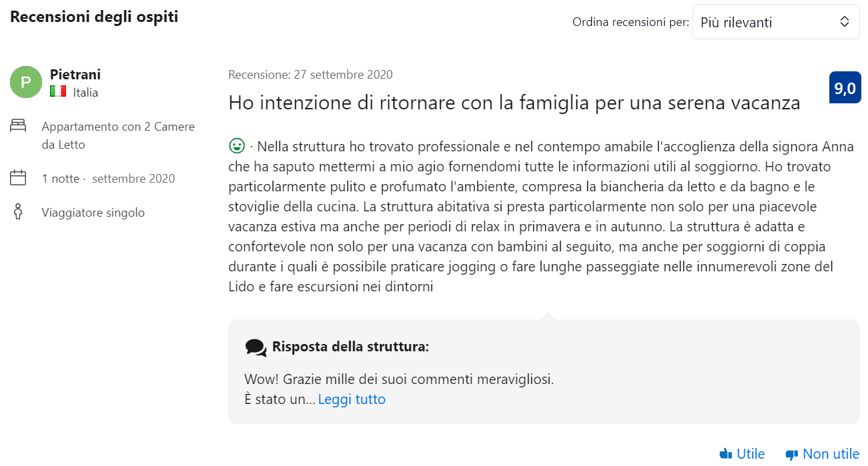Click the green P avatar of Pietrani
The height and width of the screenshot is (466, 868).
coord(26,82)
